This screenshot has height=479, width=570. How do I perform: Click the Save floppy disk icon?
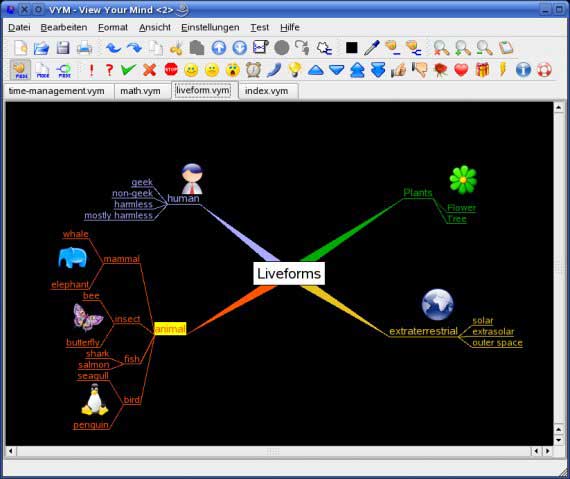[x=63, y=48]
